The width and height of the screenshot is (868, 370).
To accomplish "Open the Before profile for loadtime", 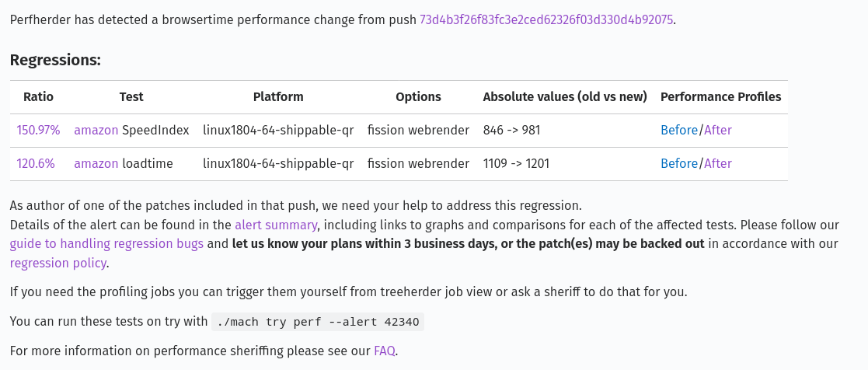I will click(678, 164).
